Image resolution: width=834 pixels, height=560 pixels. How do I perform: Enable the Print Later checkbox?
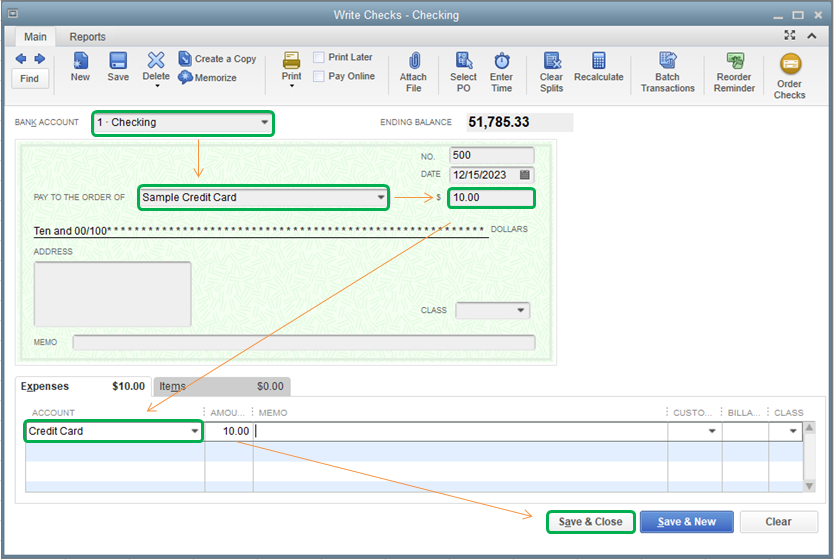(x=319, y=57)
